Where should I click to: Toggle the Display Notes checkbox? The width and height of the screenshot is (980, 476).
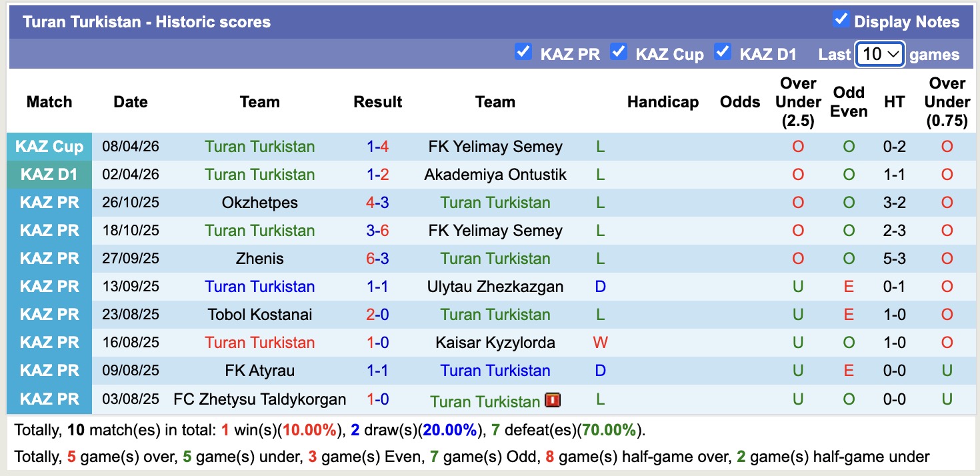[841, 21]
